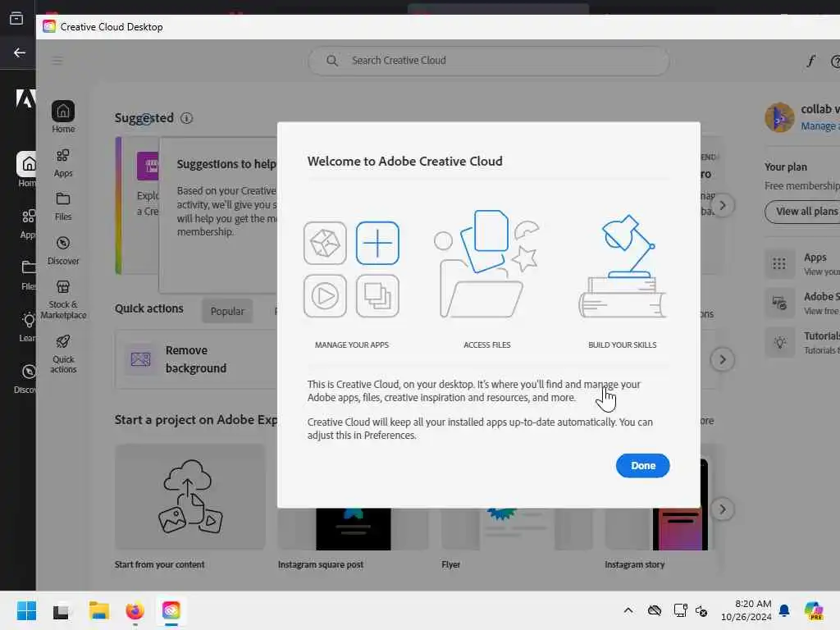Click the View all plans button
This screenshot has height=630, width=840.
804,212
